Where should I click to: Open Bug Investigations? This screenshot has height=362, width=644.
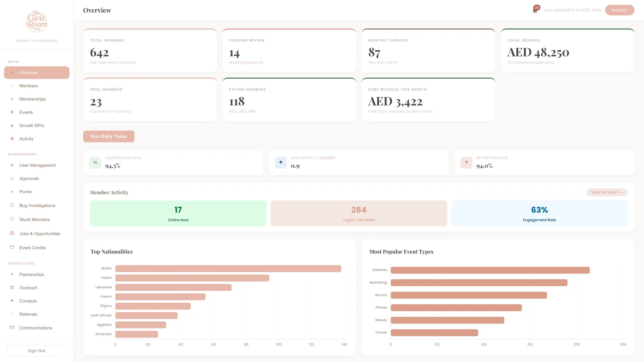[x=36, y=205]
